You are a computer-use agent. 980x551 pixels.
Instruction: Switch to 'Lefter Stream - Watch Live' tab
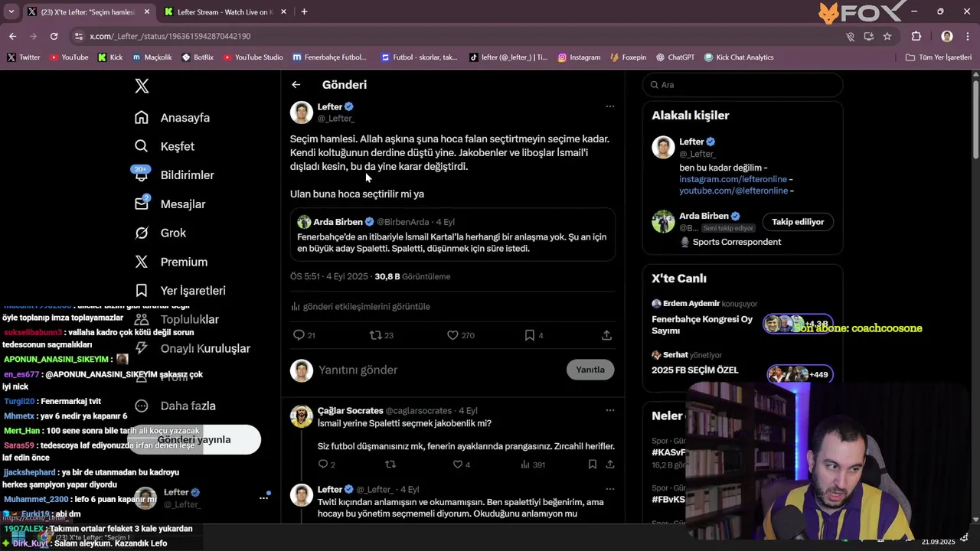(x=227, y=11)
